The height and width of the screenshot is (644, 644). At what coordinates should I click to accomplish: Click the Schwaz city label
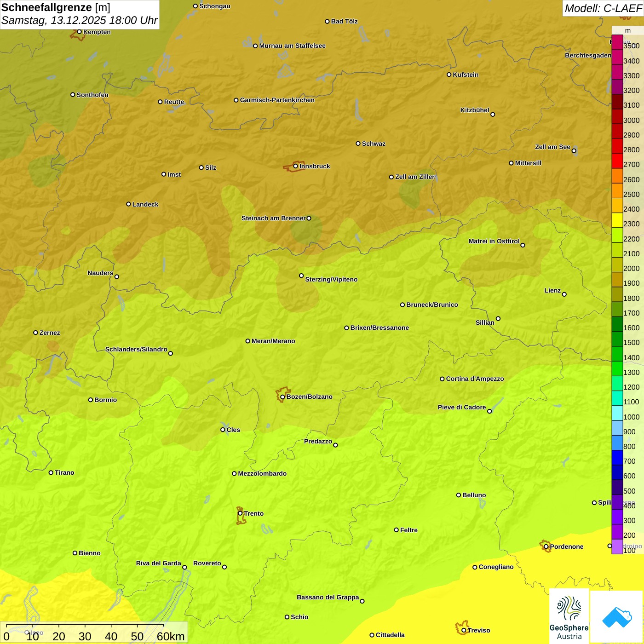374,144
